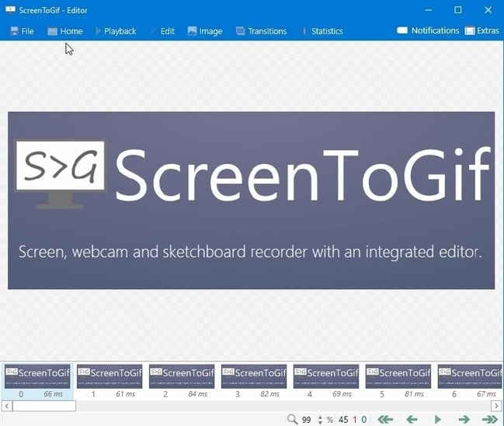The image size is (504, 426).
Task: Open the File tab
Action: click(x=22, y=31)
